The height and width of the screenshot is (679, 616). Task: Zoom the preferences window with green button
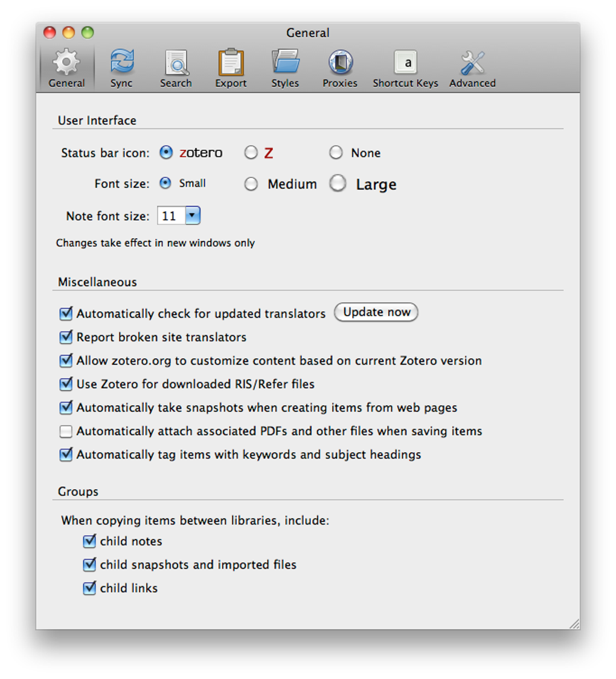pos(88,33)
